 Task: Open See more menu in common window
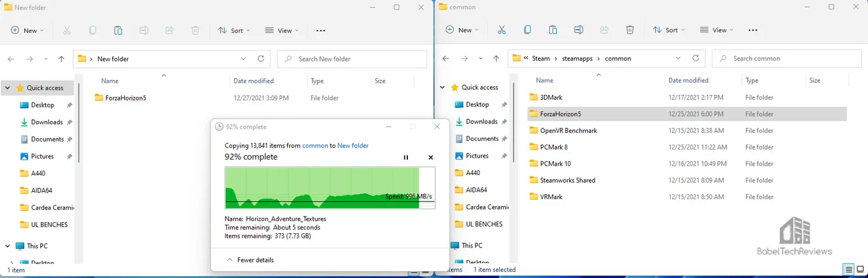pyautogui.click(x=753, y=30)
